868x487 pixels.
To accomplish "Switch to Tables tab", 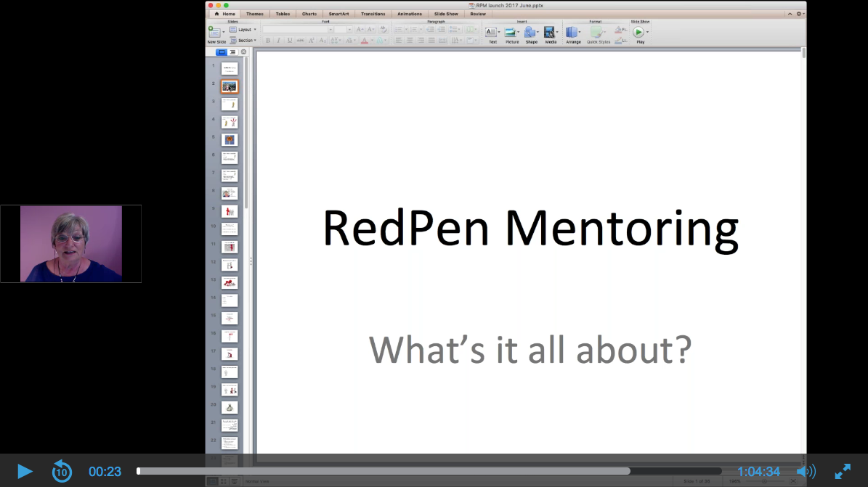I will click(x=283, y=14).
